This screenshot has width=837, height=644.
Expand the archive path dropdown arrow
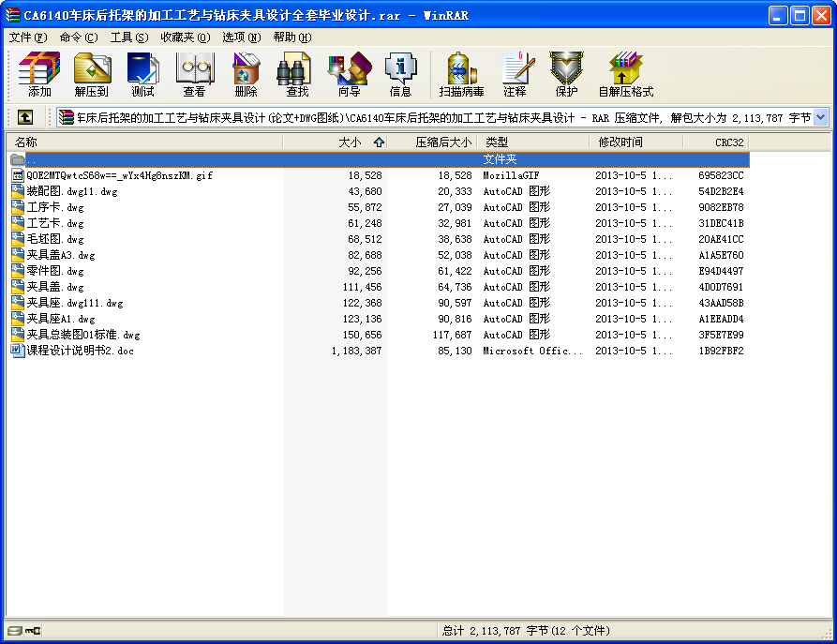point(820,117)
